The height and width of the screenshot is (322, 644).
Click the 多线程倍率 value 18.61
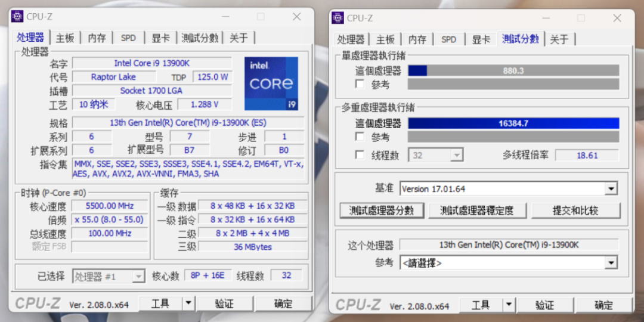coord(587,155)
